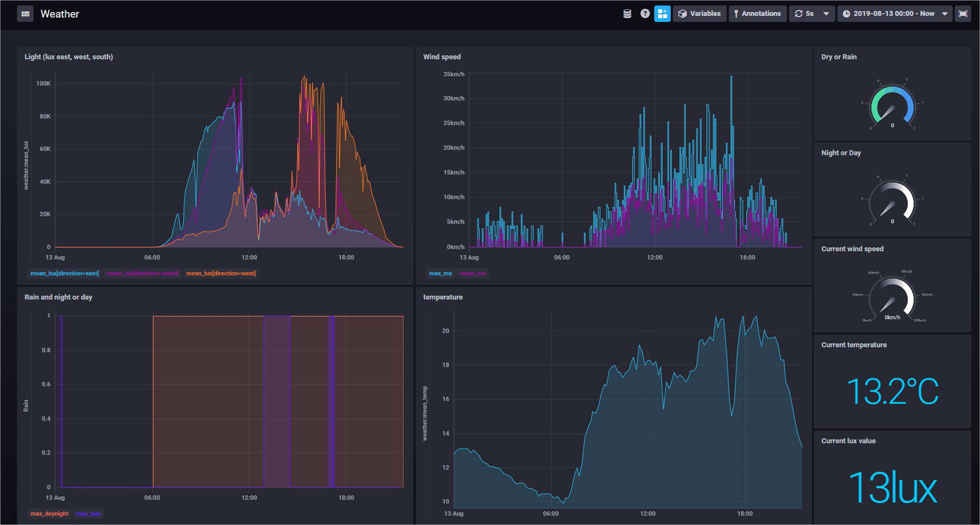Click the Weather dashboard title
980x525 pixels.
(x=60, y=14)
